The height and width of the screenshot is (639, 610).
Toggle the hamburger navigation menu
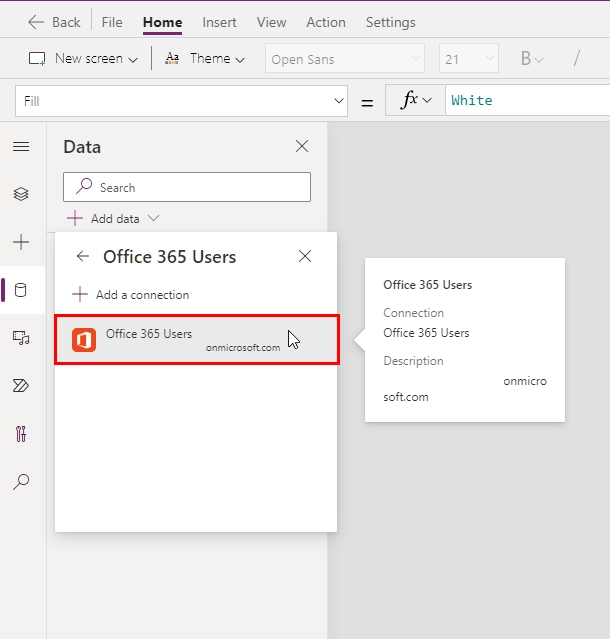tap(21, 146)
